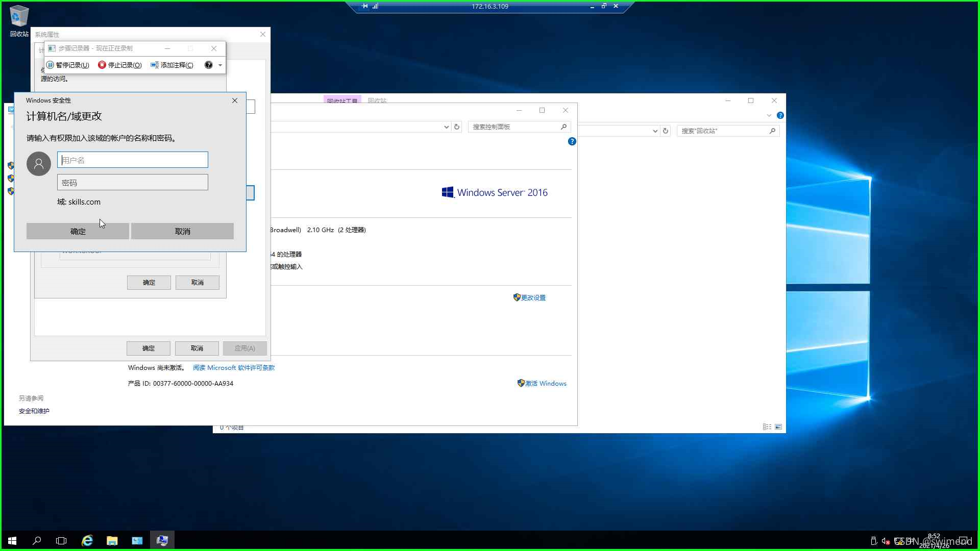Launch Internet Explorer from the taskbar
This screenshot has width=980, height=551.
[87, 540]
